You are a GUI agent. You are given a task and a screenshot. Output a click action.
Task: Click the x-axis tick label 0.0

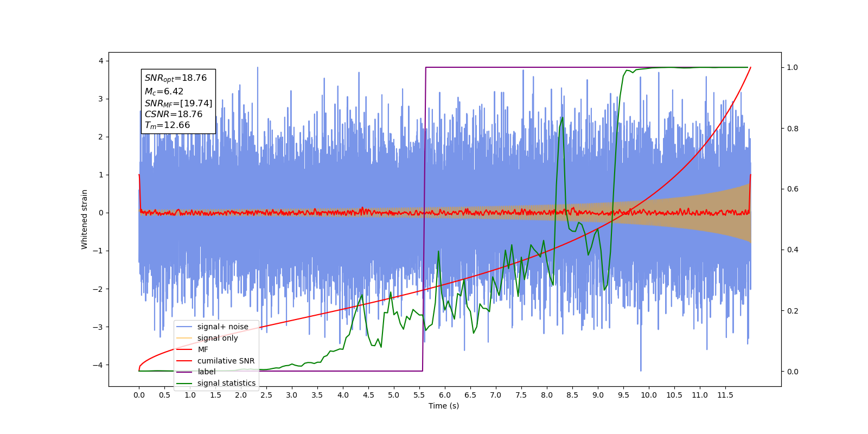139,395
